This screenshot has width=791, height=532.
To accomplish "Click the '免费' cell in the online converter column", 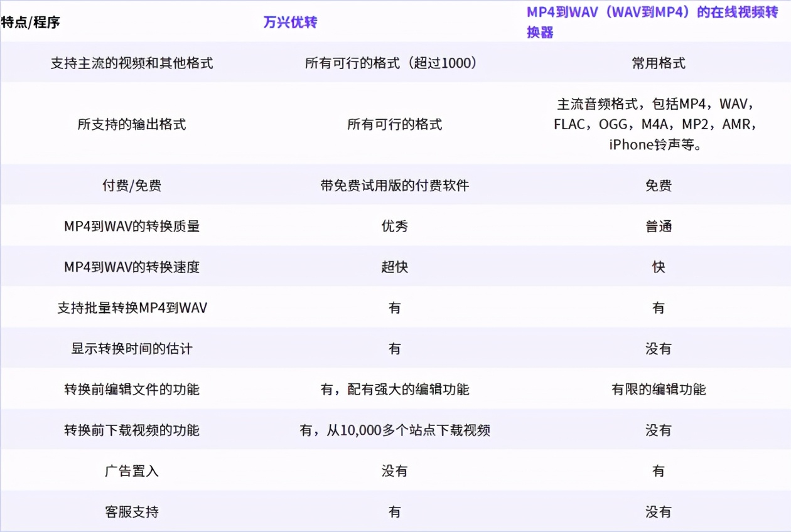I will click(x=659, y=186).
